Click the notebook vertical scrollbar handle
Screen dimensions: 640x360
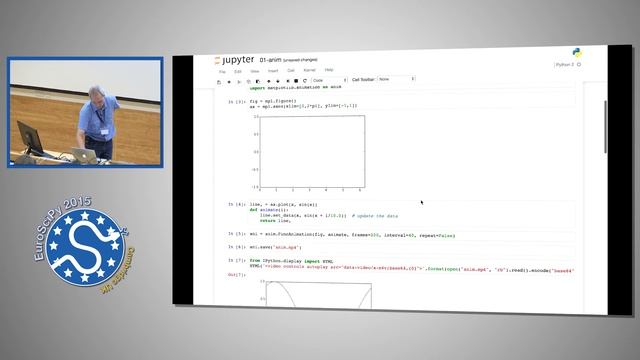pyautogui.click(x=605, y=127)
